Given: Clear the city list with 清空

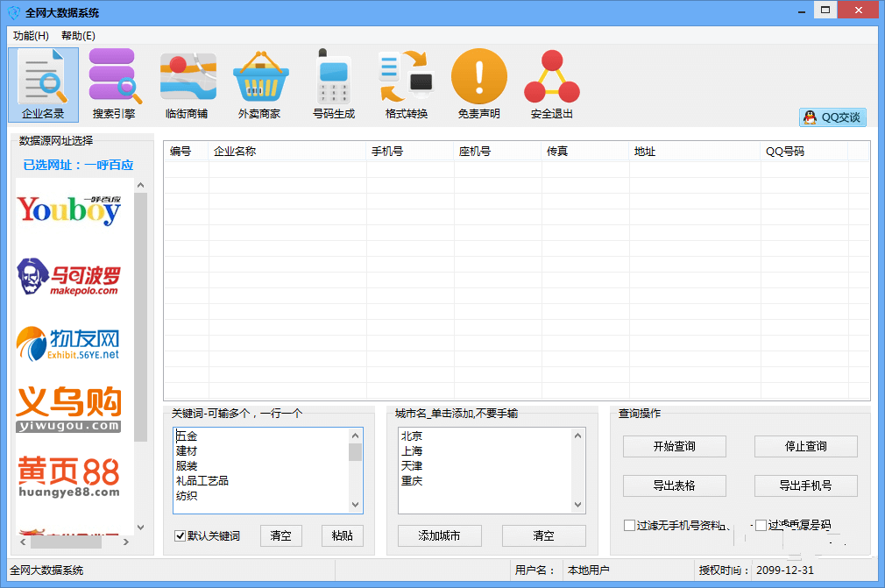Looking at the screenshot, I should click(x=543, y=535).
